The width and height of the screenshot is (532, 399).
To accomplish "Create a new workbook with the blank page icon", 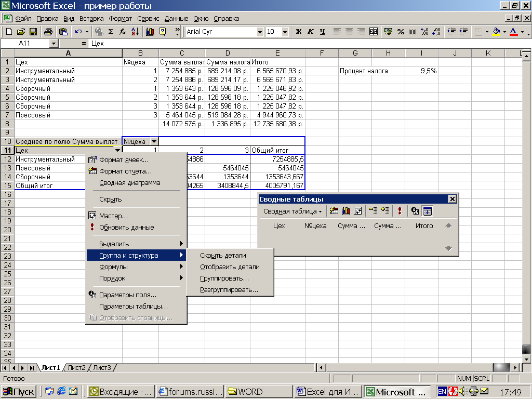I will (x=9, y=32).
